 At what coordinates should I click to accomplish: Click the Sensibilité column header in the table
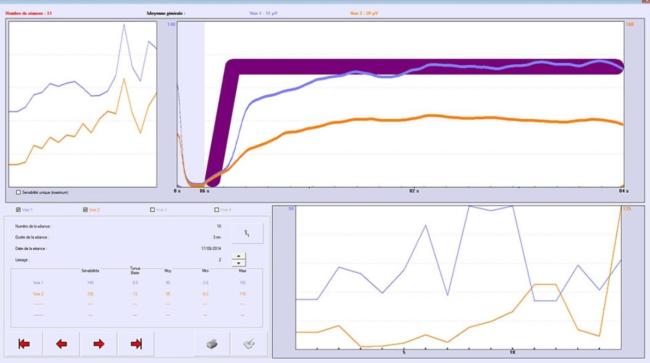tap(90, 271)
